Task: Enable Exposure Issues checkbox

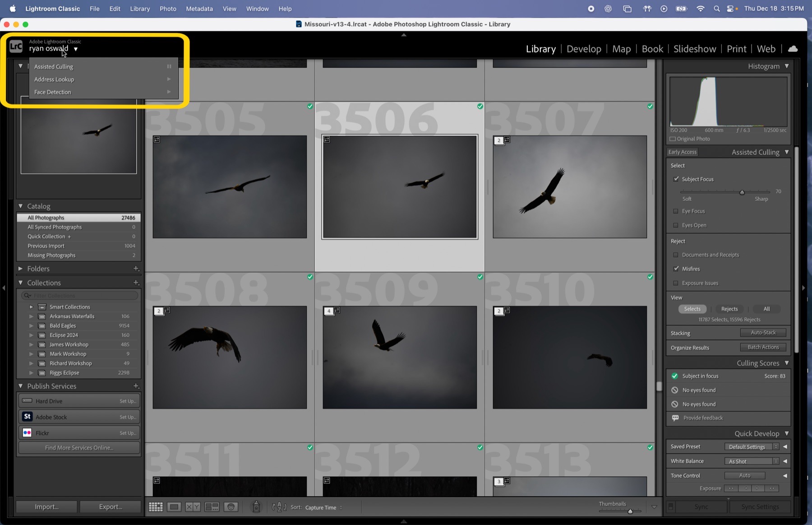Action: pos(676,283)
